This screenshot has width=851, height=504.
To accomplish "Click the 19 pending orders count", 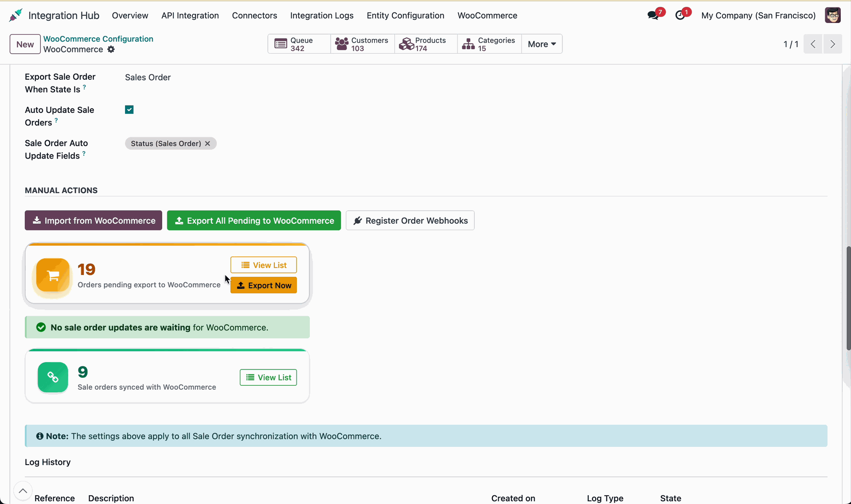I will [86, 269].
